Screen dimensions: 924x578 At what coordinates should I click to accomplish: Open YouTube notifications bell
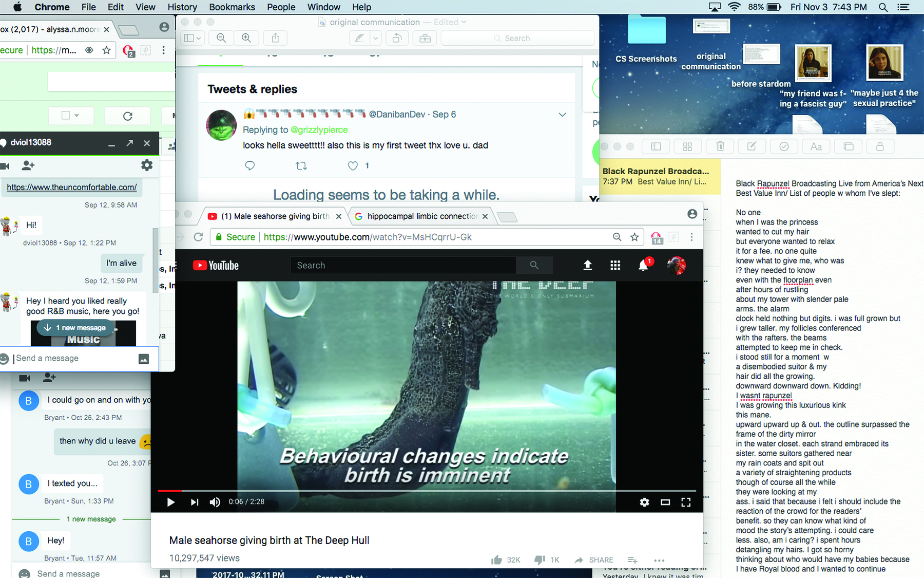[643, 265]
